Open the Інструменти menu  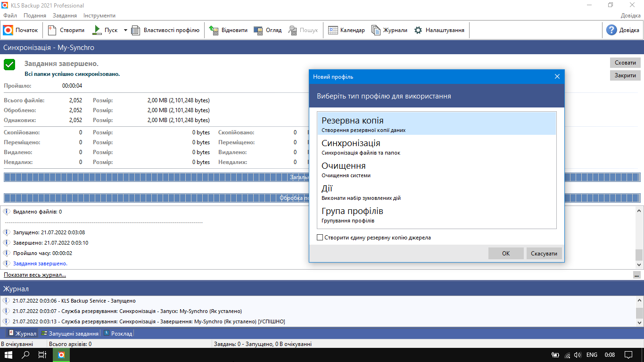pos(99,16)
